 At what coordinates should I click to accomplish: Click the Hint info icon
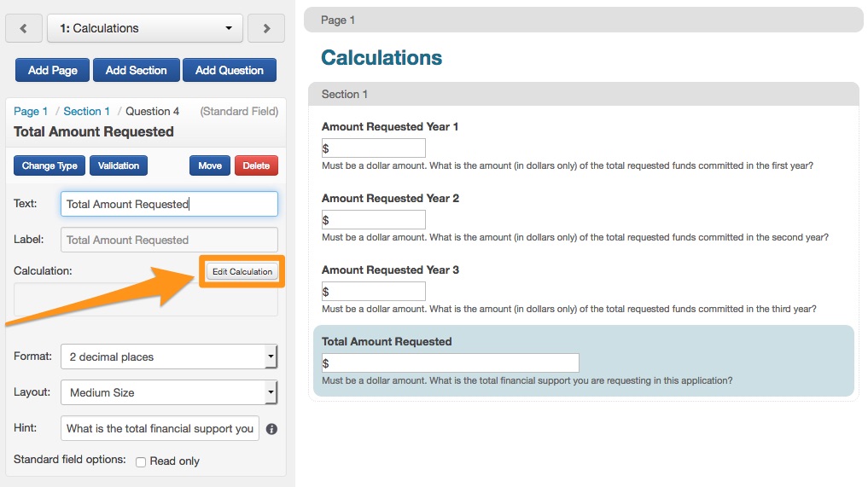point(271,429)
